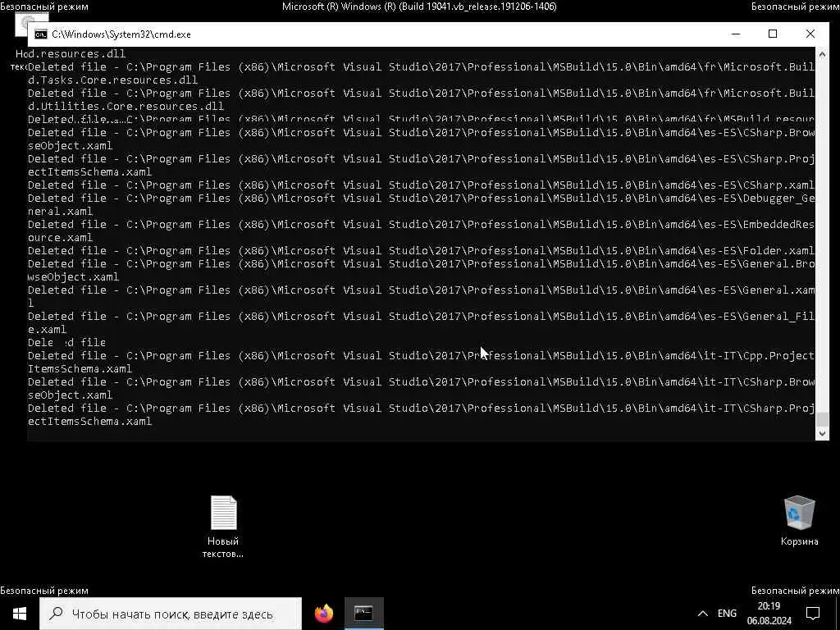Screen dimensions: 840x630
Task: Open the Корзина recycle bin icon
Action: 799,520
